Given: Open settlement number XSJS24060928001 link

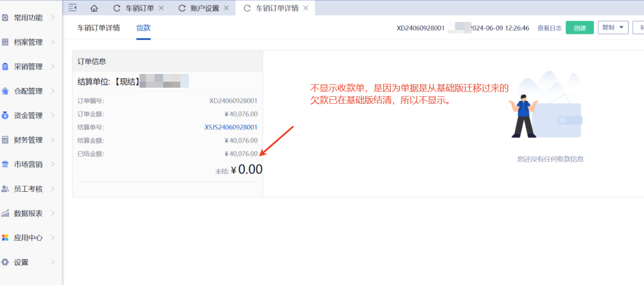Looking at the screenshot, I should [231, 127].
